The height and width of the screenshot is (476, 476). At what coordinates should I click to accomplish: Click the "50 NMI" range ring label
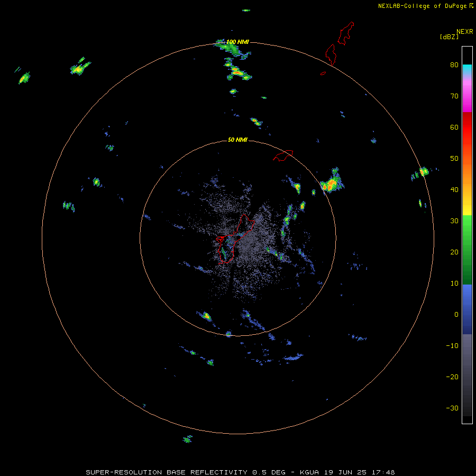(237, 140)
